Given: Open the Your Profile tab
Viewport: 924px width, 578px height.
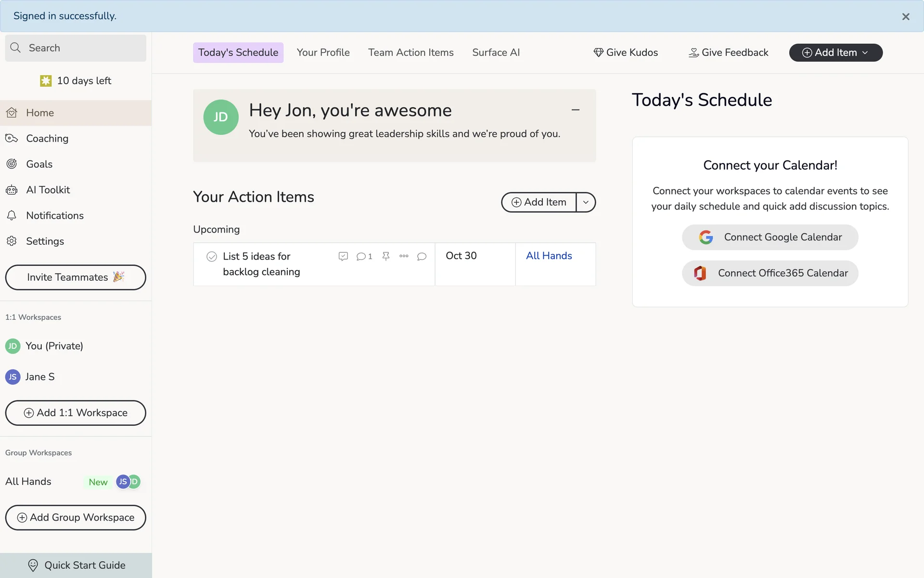Looking at the screenshot, I should pos(323,53).
